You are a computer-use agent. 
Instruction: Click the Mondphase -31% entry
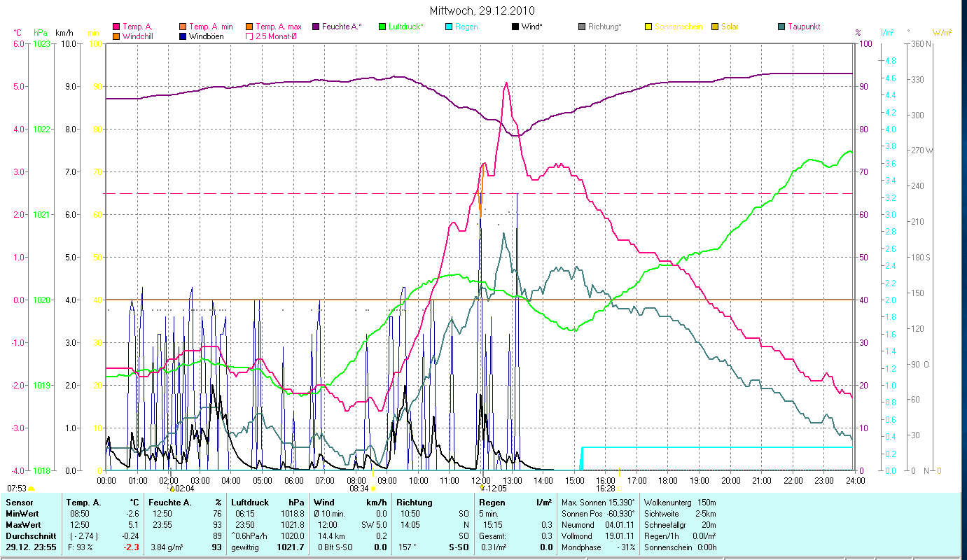click(598, 547)
